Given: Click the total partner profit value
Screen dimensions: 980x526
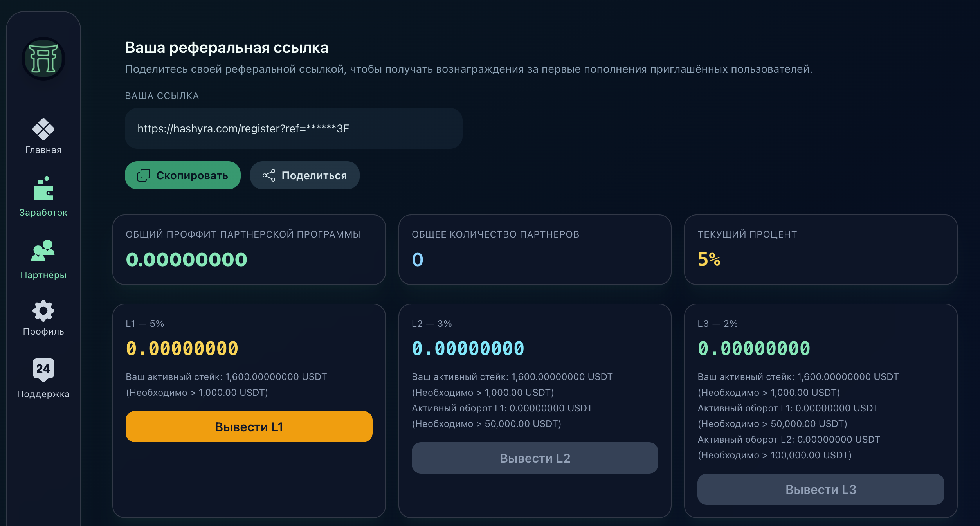Looking at the screenshot, I should coord(187,259).
